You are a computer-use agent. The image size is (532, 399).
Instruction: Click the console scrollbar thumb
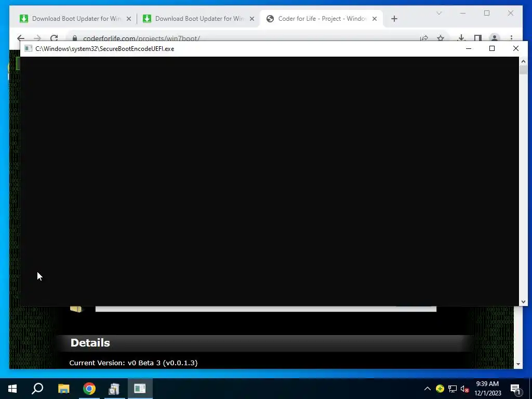[x=523, y=70]
